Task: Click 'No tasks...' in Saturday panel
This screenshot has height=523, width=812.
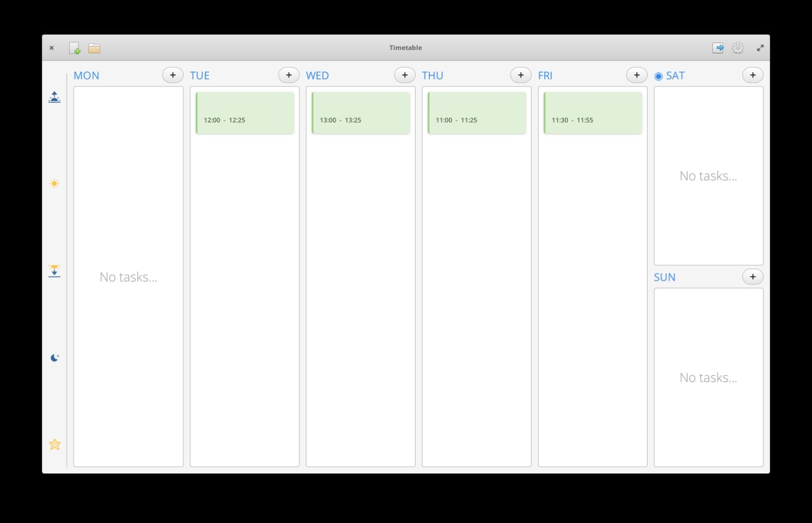Action: pyautogui.click(x=708, y=176)
